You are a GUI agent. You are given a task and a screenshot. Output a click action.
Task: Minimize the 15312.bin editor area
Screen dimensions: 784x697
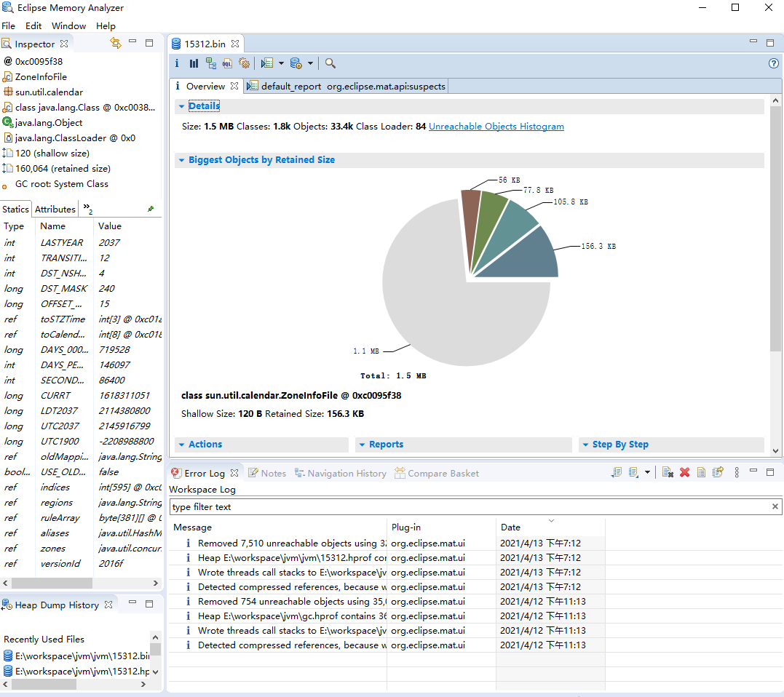click(753, 41)
